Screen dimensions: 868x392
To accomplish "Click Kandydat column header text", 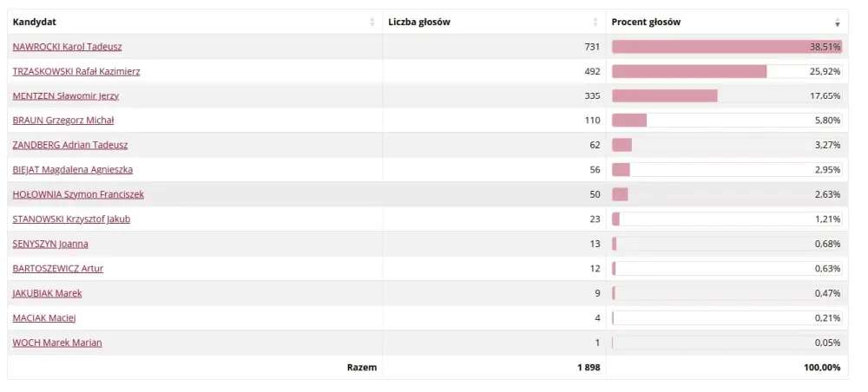I will 35,23.
